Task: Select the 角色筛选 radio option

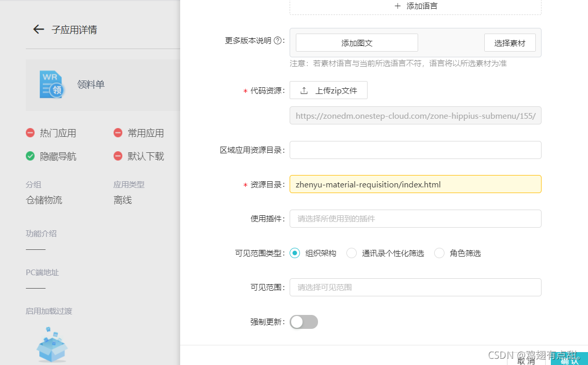Action: click(x=439, y=253)
